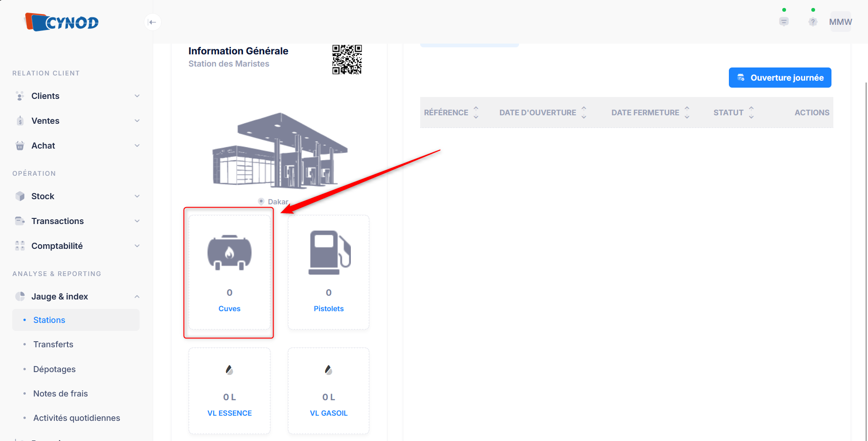Click the VL ESSENCE droplet icon
Screen dimensions: 868x441
[230, 370]
